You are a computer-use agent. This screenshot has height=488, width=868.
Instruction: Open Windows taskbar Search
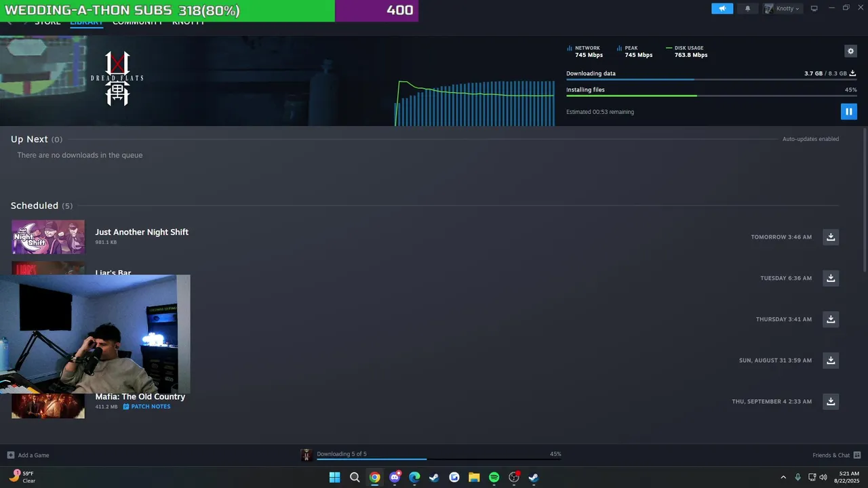coord(355,477)
